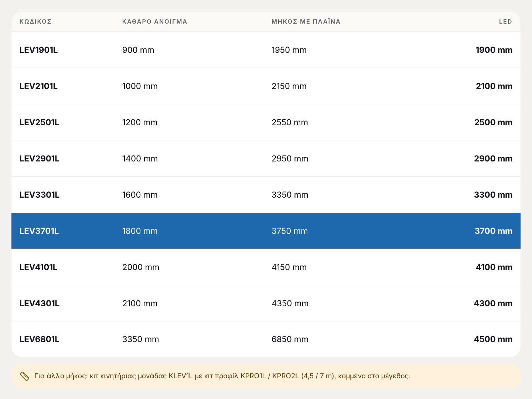The height and width of the screenshot is (399, 532).
Task: Click the KLEV1L custom length note text
Action: click(x=222, y=376)
